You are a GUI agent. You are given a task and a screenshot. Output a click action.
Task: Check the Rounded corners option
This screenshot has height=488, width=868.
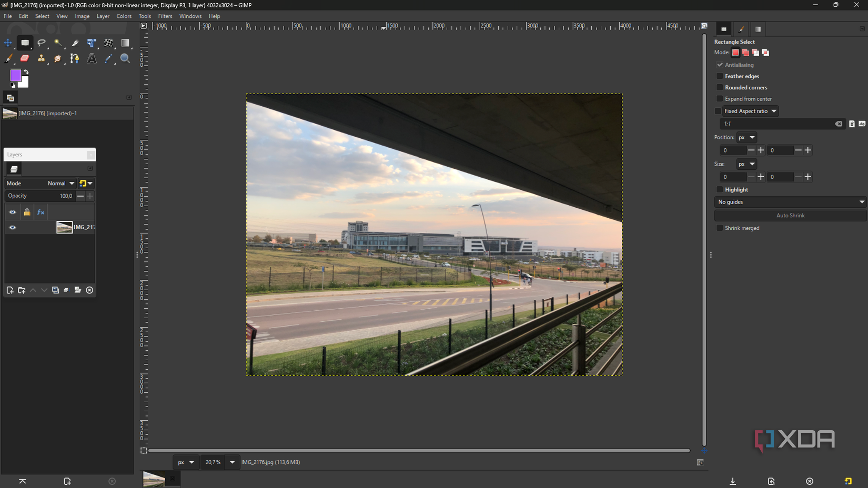click(720, 87)
